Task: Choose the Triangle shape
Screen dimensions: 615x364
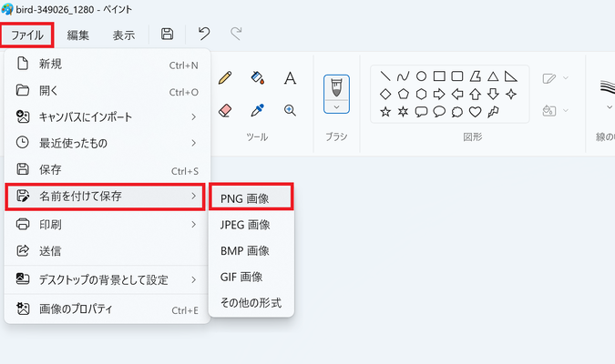Action: [493, 76]
